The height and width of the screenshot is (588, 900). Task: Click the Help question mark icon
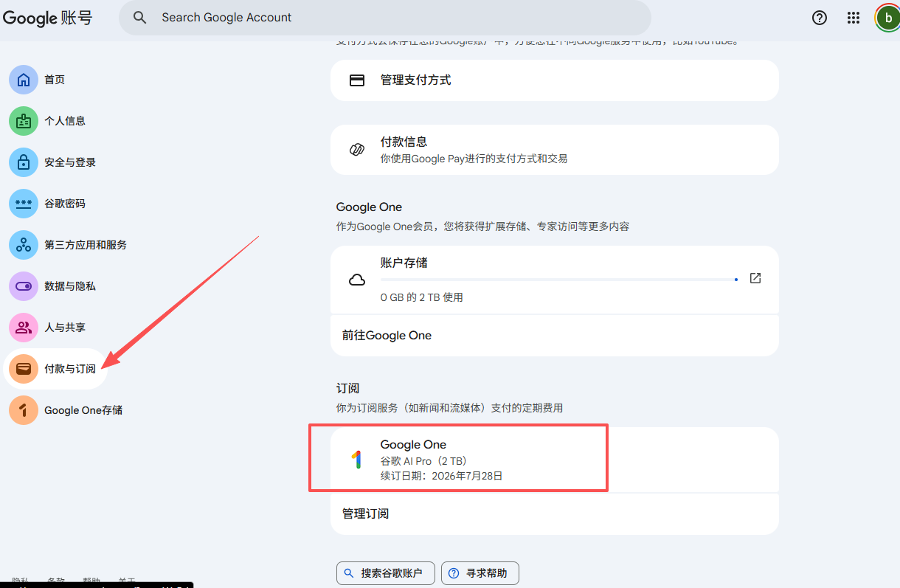pyautogui.click(x=819, y=18)
